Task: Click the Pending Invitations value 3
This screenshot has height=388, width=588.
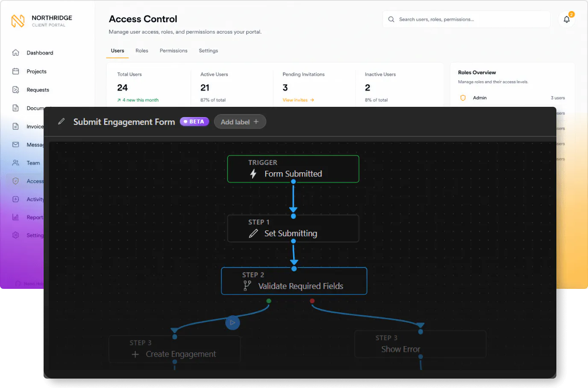Action: tap(285, 88)
